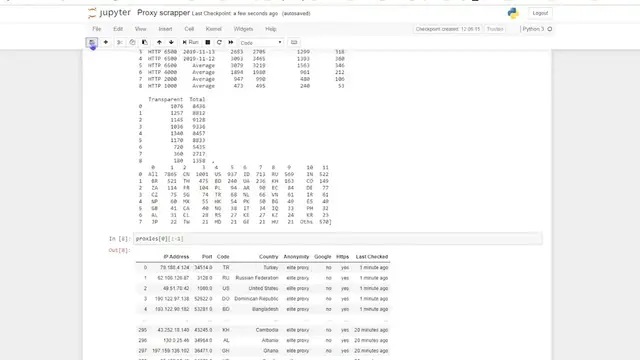This screenshot has width=640, height=360.
Task: Click the Transparent column label in output
Action: click(x=165, y=99)
